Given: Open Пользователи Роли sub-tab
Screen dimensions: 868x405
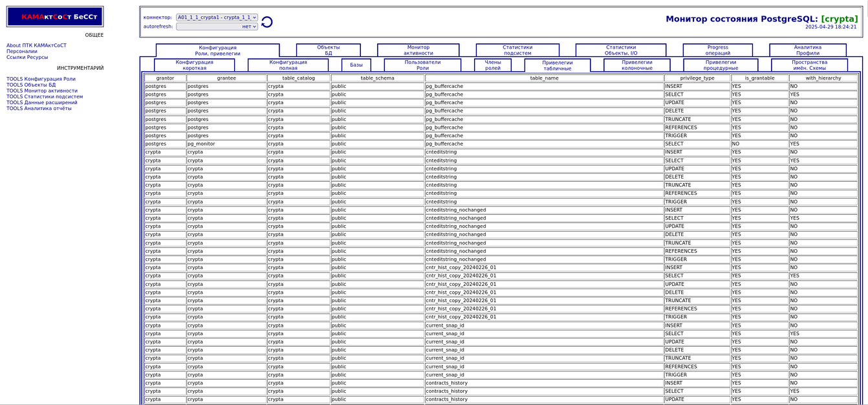Looking at the screenshot, I should point(422,65).
